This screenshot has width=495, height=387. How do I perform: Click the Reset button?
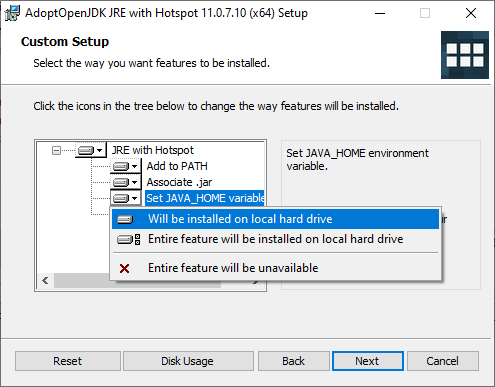coord(68,361)
